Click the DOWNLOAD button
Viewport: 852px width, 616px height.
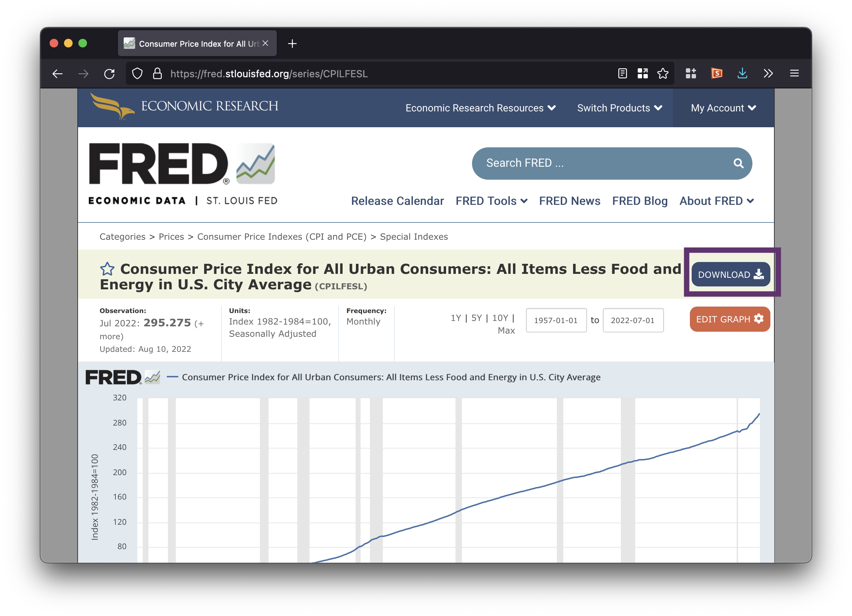(x=730, y=275)
